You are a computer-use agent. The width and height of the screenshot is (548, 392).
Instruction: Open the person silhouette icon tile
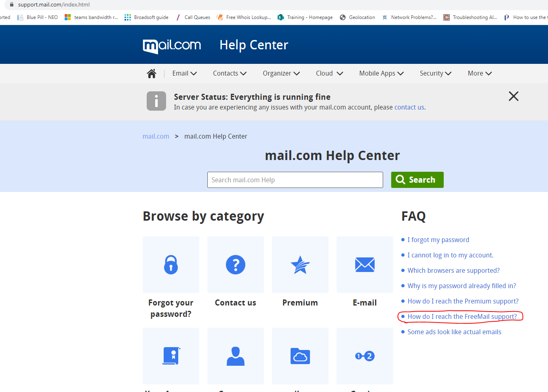(236, 356)
